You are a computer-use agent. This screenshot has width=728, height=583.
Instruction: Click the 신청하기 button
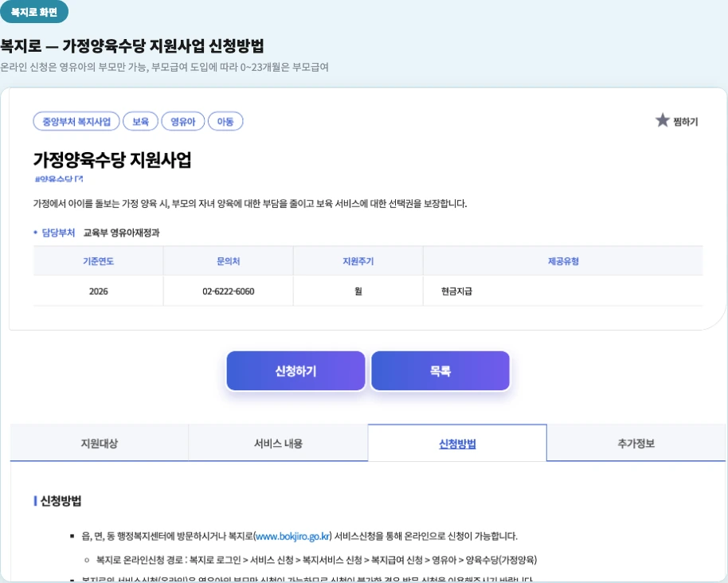(296, 371)
